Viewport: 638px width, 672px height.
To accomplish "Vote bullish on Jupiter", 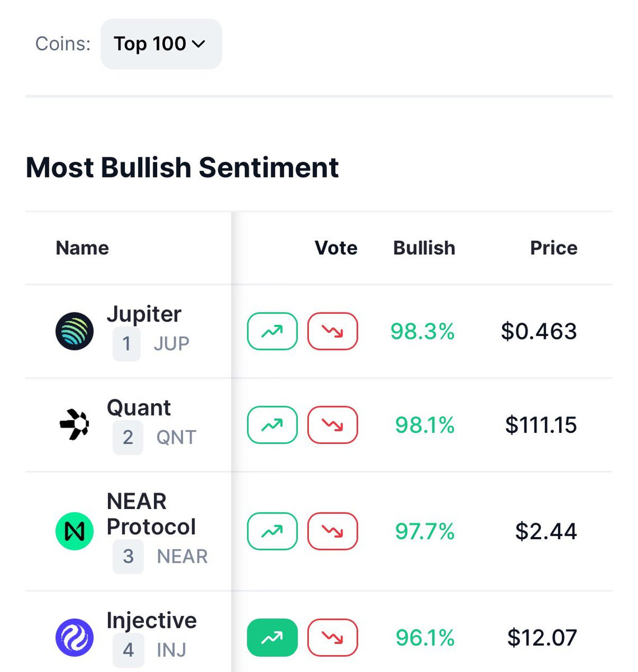I will tap(272, 332).
